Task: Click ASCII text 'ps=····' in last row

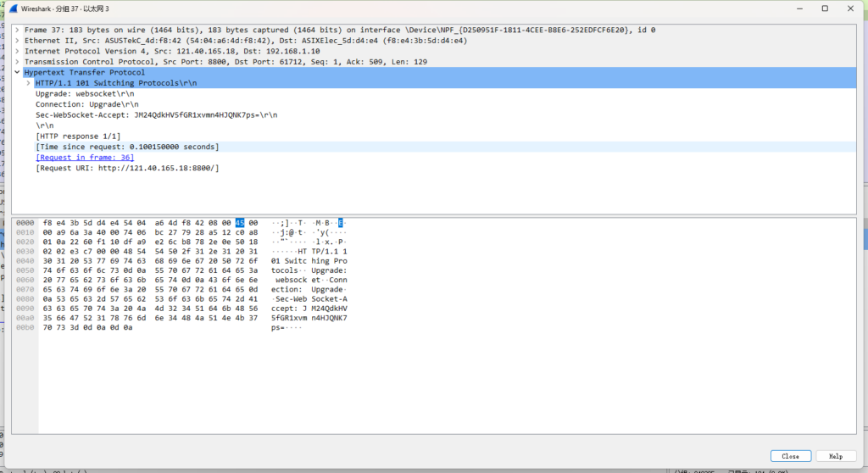Action: (x=287, y=327)
